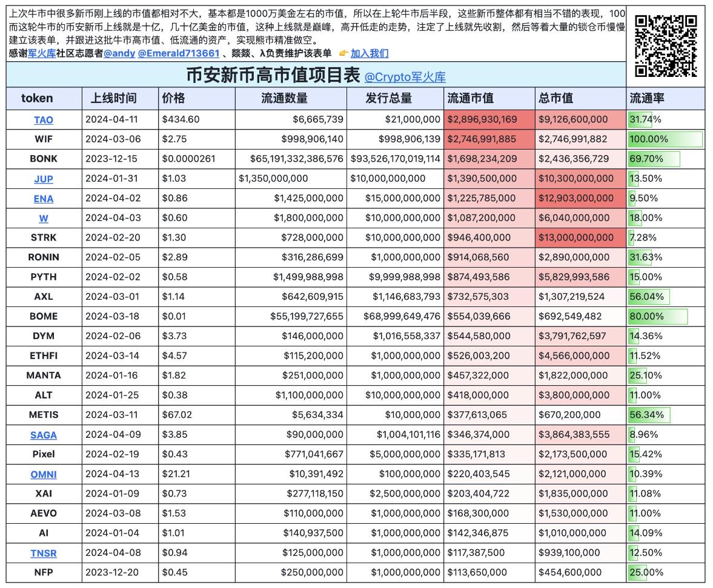This screenshot has height=588, width=713.
Task: Follow the @andy mention link
Action: [x=119, y=53]
